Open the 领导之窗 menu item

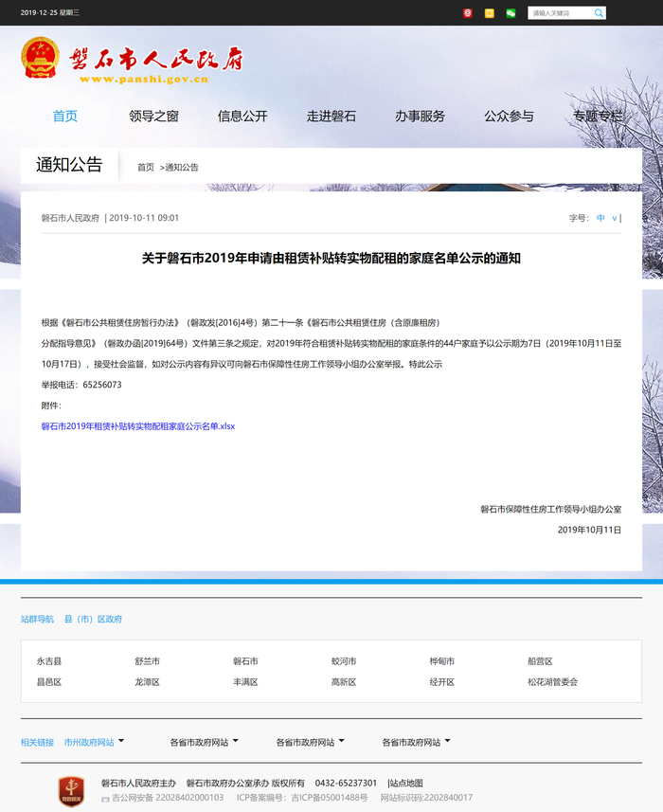(153, 116)
